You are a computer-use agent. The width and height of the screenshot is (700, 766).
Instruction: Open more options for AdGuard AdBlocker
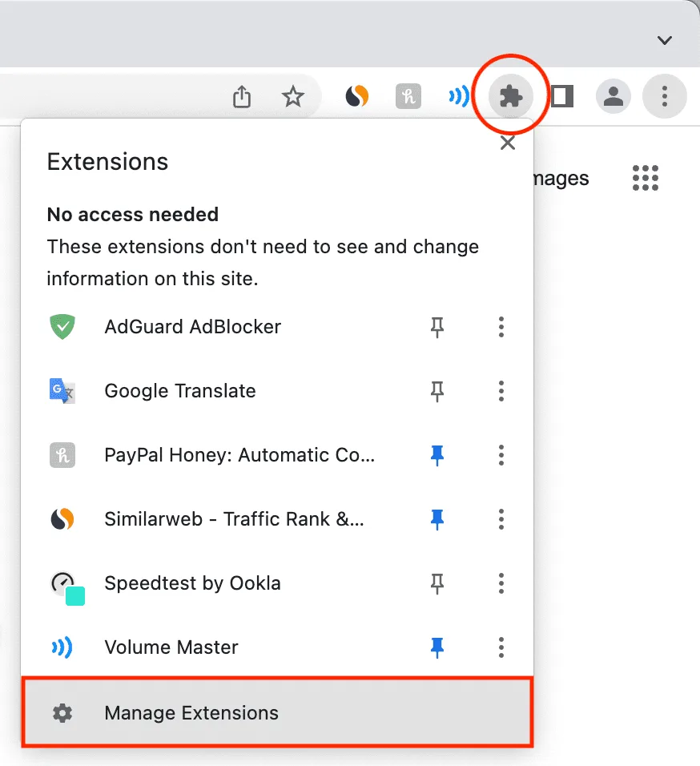[x=501, y=327]
